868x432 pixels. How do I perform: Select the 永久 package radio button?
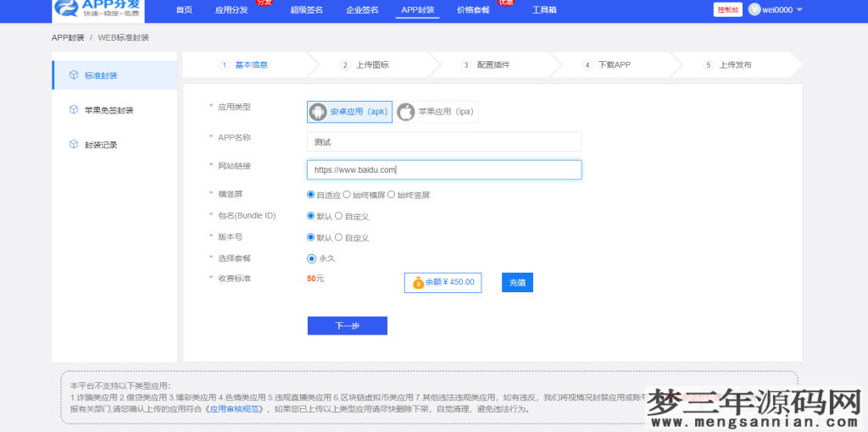(x=311, y=258)
